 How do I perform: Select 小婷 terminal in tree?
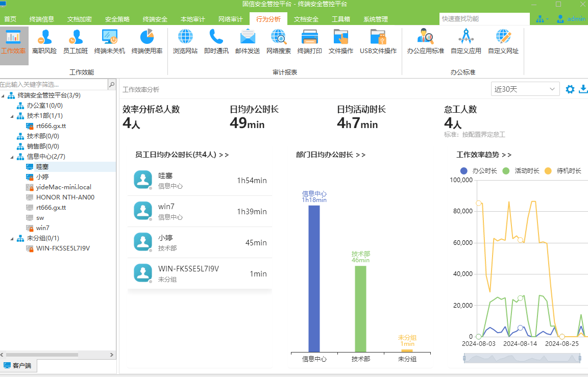click(x=42, y=177)
